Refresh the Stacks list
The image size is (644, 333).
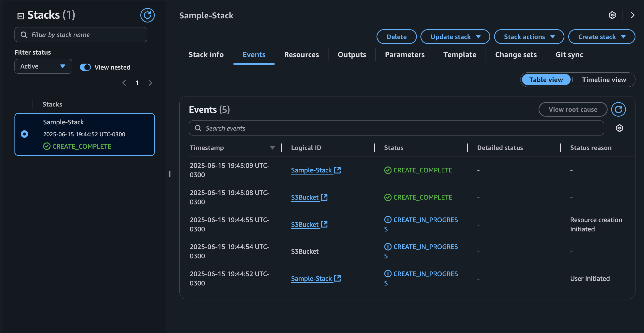(147, 15)
